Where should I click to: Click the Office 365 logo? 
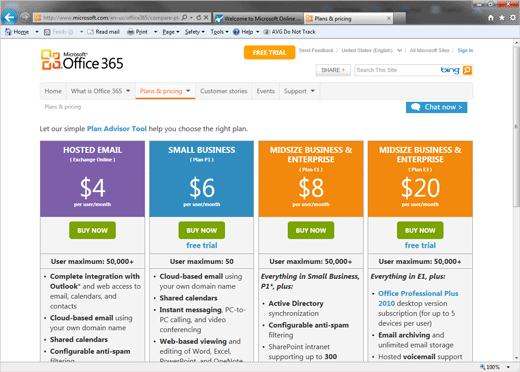point(82,60)
